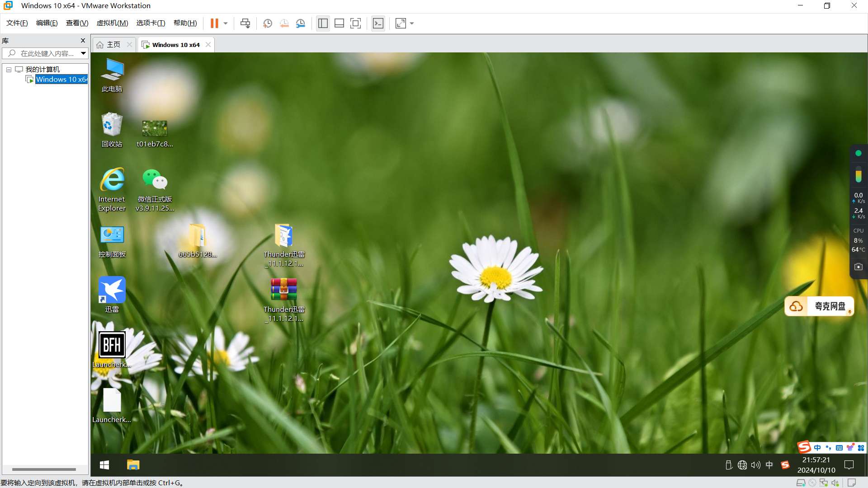
Task: Close the 库 library panel
Action: (83, 41)
